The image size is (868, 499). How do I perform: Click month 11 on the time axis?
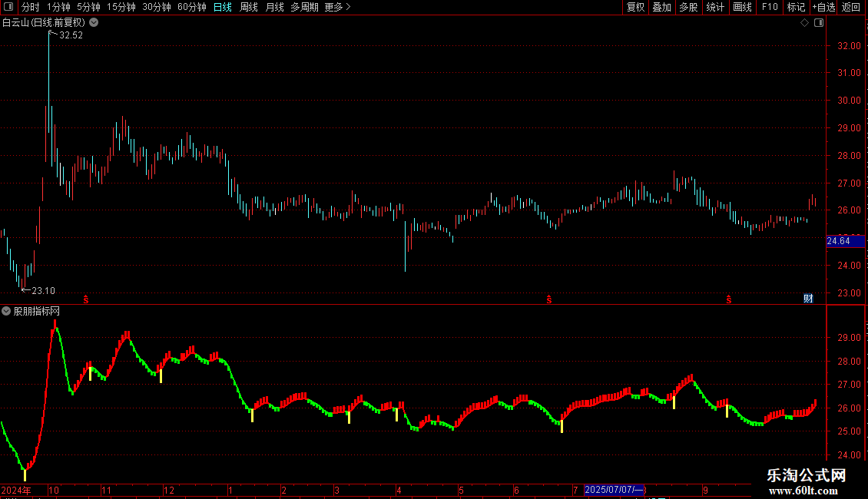[x=106, y=490]
